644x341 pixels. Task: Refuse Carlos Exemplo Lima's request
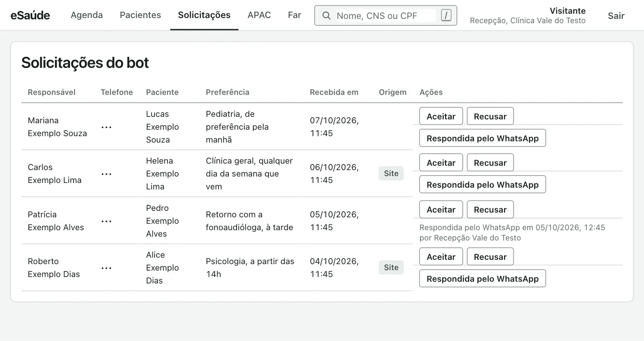(490, 163)
